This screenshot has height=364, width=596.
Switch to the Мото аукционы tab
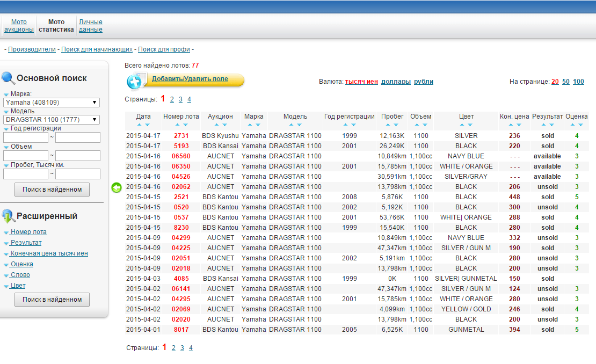tap(19, 26)
